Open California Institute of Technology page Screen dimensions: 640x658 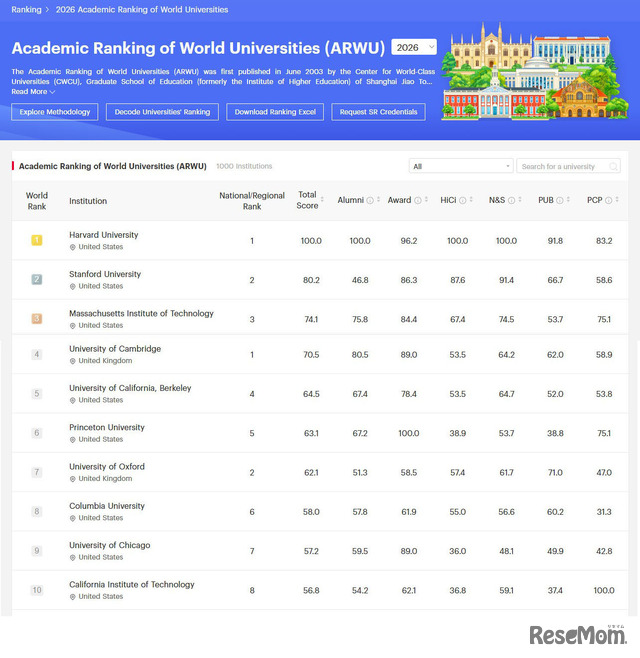click(132, 585)
